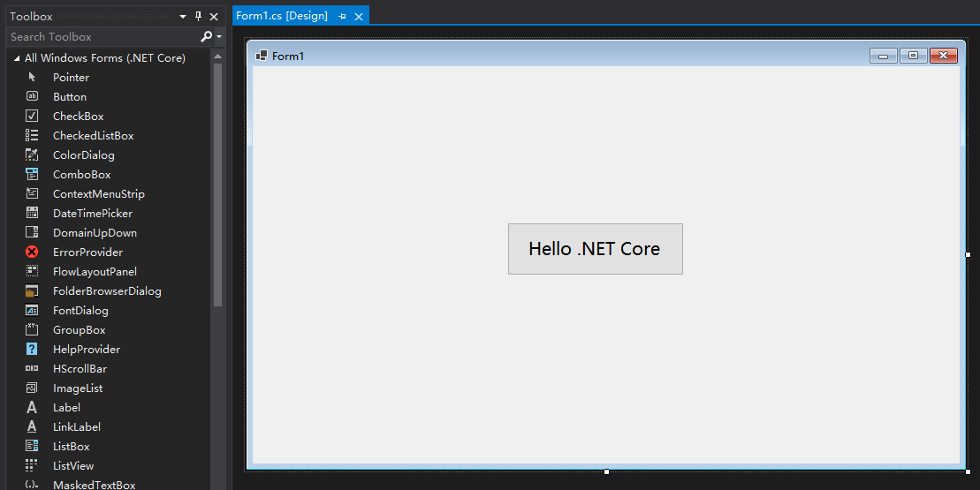The image size is (980, 490).
Task: Pick the FolderBrowserDialog icon
Action: coord(32,290)
